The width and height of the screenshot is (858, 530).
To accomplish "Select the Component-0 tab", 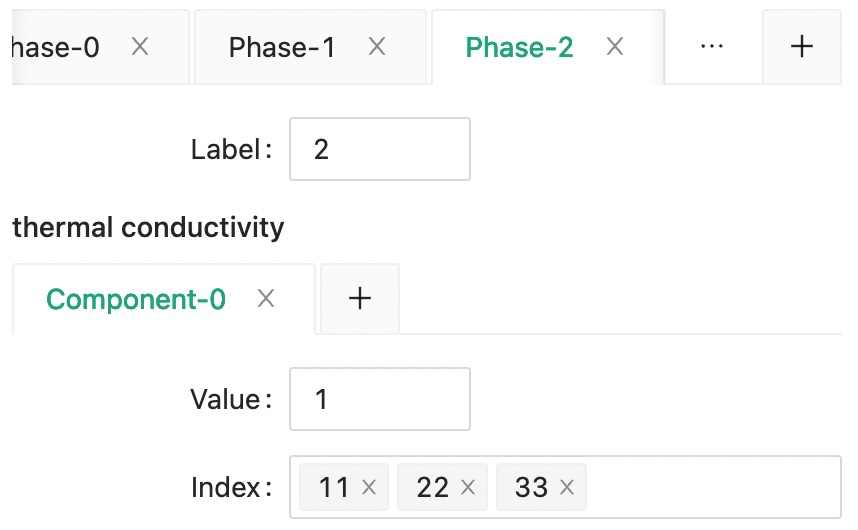I will (136, 299).
